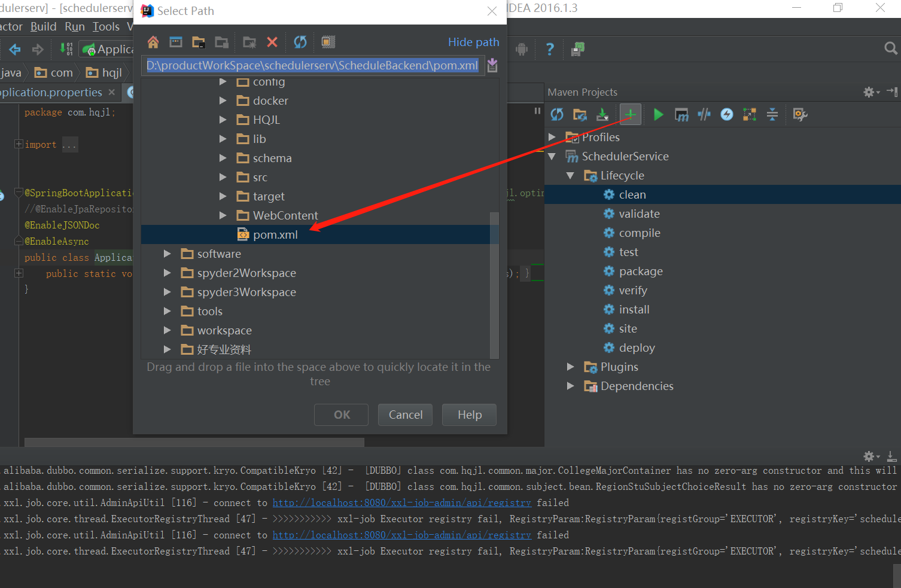Open the console panel gear settings
Screen dimensions: 901x588
pos(871,456)
